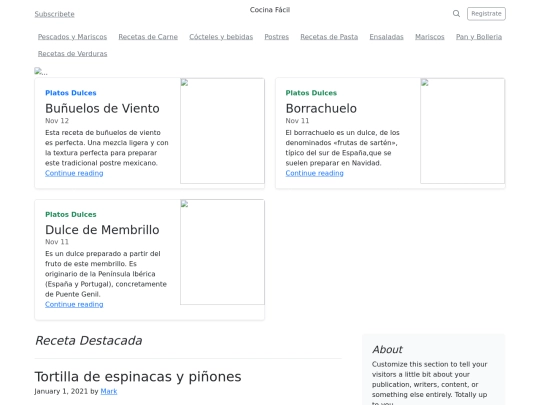The width and height of the screenshot is (540, 405).
Task: Open the Postres category
Action: (277, 37)
